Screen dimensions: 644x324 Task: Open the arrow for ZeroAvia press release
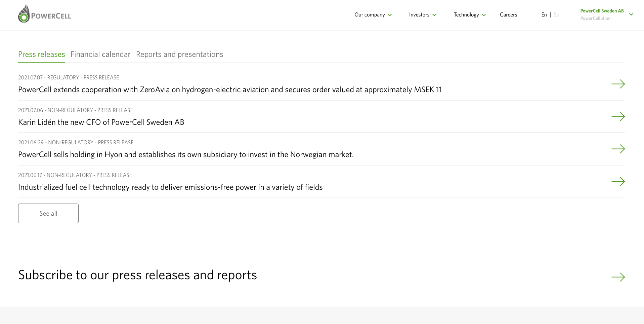618,84
